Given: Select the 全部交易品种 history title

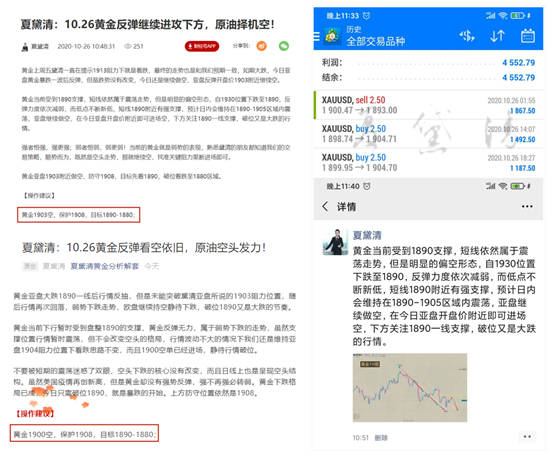Looking at the screenshot, I should click(376, 41).
